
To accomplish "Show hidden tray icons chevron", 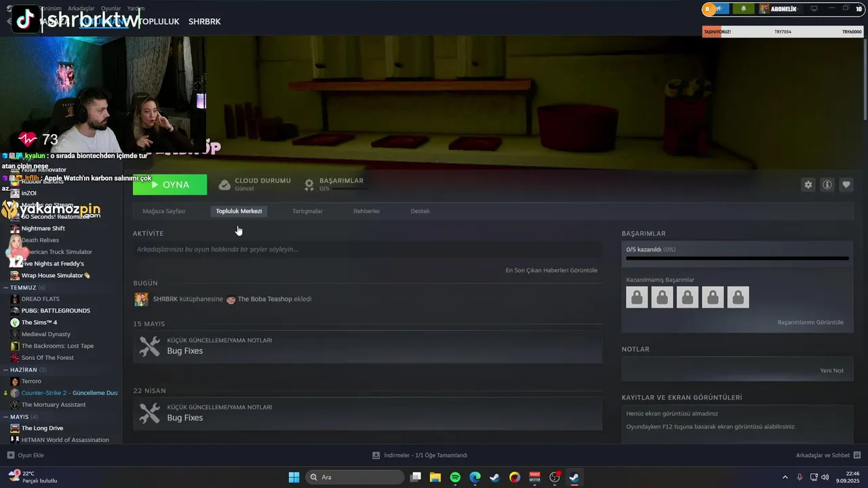I will (785, 477).
